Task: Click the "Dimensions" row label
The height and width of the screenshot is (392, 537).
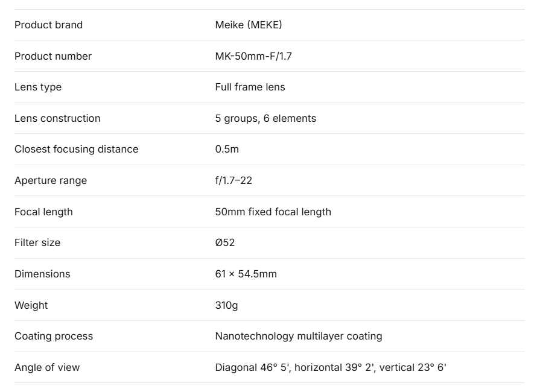Action: point(42,274)
